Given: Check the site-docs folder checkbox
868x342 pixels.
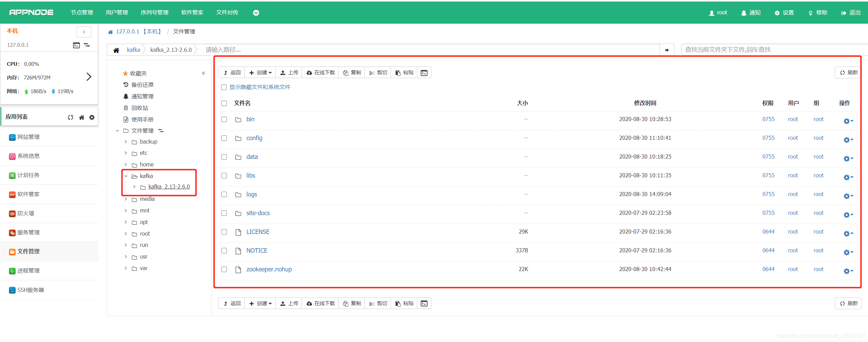Looking at the screenshot, I should (224, 213).
